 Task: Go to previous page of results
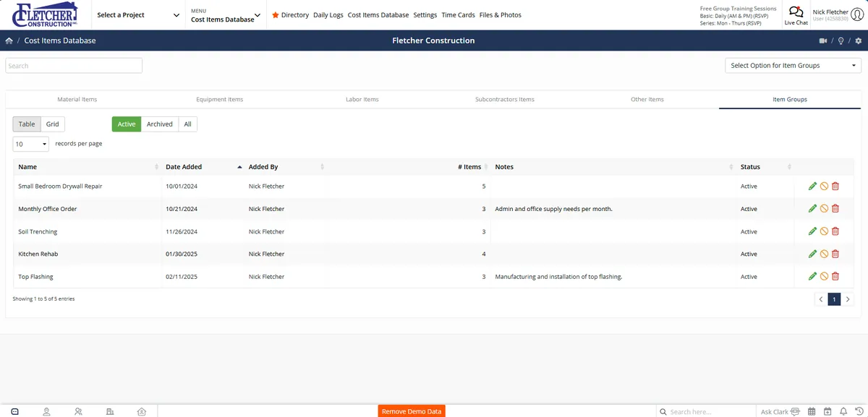pyautogui.click(x=821, y=299)
